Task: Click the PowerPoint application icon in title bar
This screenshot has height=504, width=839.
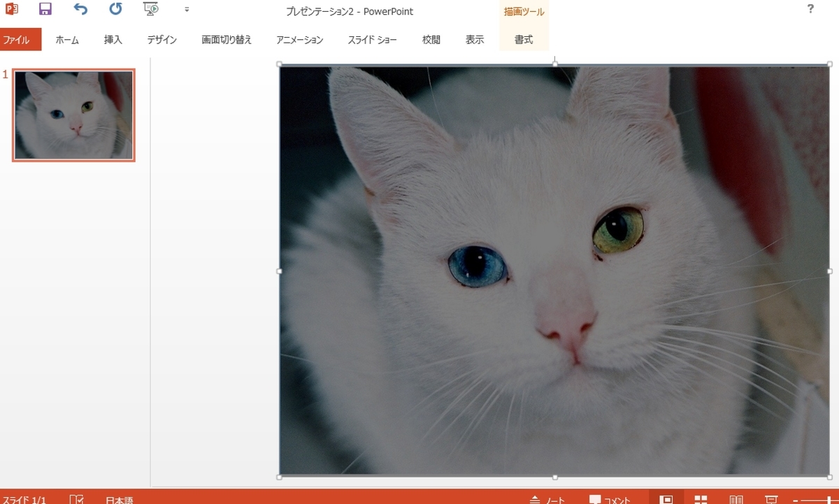Action: [x=11, y=9]
